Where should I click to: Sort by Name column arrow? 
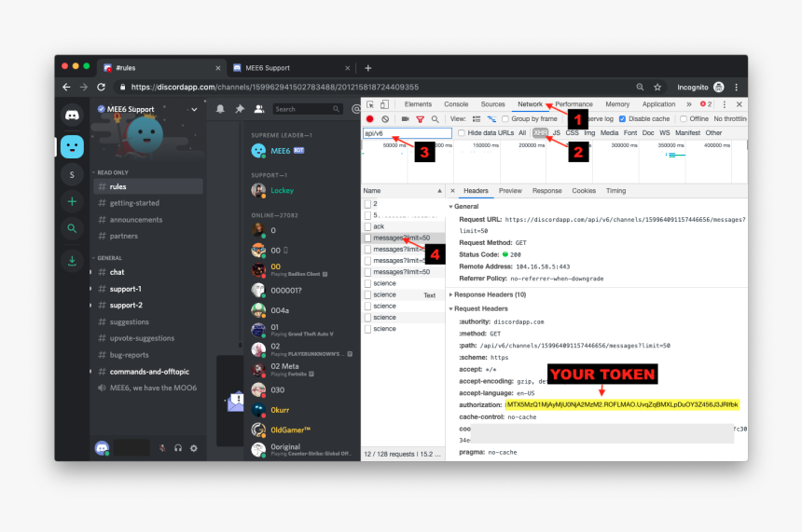pos(439,191)
